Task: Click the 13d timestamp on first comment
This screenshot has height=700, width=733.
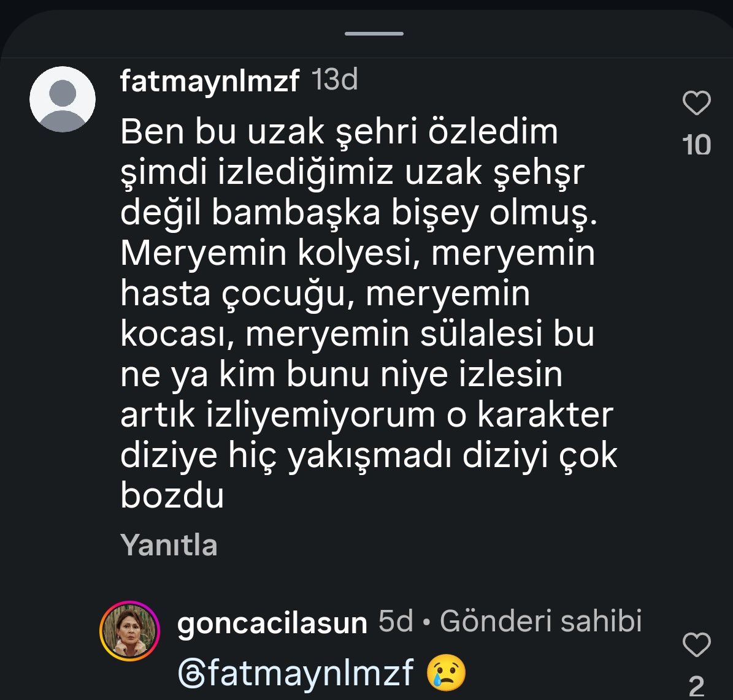Action: click(335, 80)
